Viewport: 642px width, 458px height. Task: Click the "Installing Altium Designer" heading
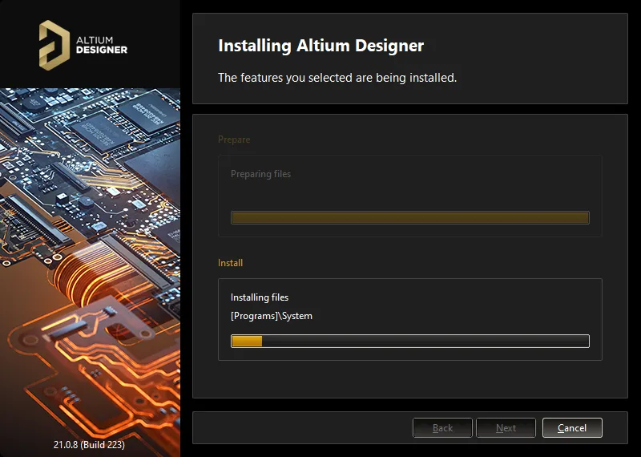[320, 46]
